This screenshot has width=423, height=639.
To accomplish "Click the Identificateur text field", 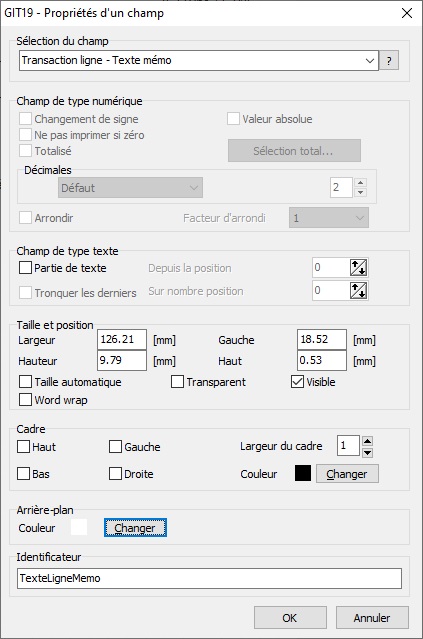I will point(209,578).
